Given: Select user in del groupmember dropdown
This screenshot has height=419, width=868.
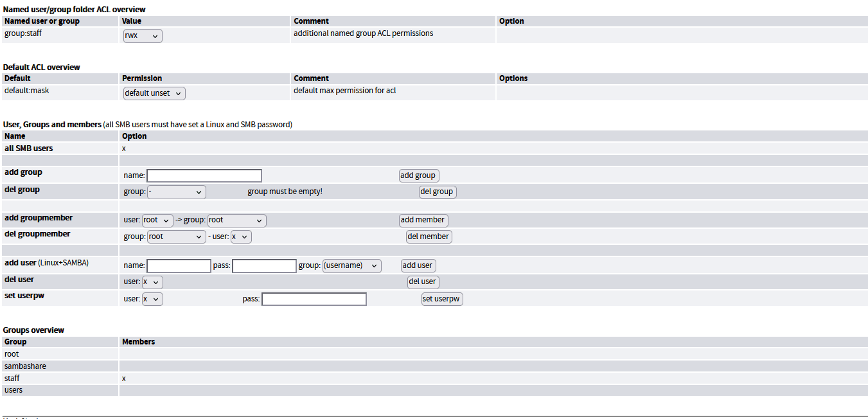Looking at the screenshot, I should 241,236.
